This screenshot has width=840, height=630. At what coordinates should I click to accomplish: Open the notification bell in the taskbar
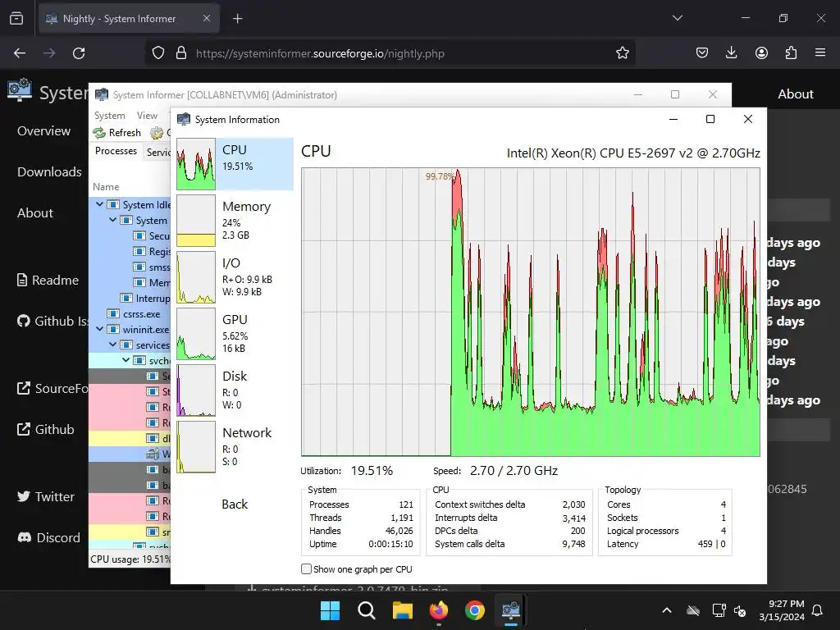(x=818, y=610)
